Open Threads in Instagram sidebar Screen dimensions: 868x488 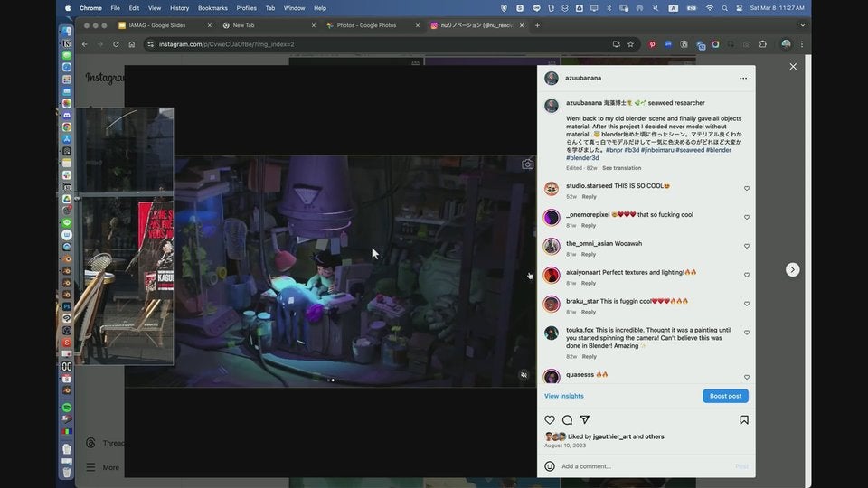tap(105, 443)
